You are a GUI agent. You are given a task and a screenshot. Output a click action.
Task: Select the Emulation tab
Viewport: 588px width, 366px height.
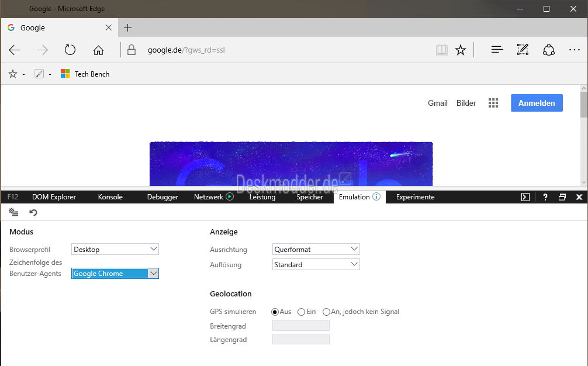coord(354,197)
